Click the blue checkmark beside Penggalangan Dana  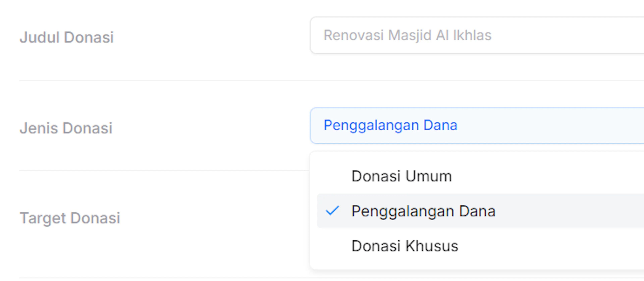pos(332,211)
